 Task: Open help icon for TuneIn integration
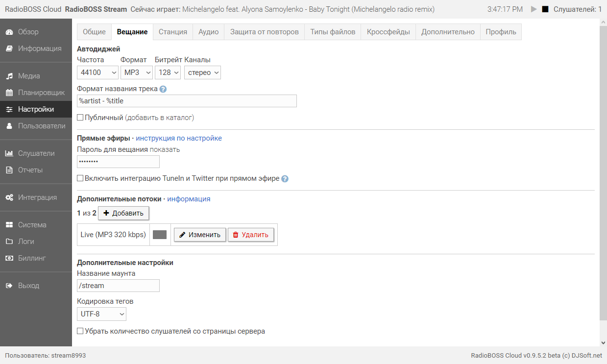(285, 179)
